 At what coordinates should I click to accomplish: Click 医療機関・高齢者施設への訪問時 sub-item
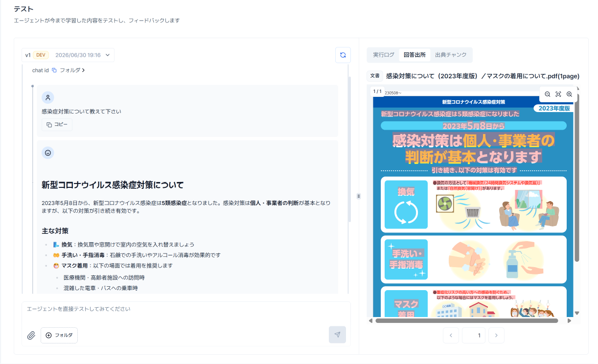coord(104,277)
